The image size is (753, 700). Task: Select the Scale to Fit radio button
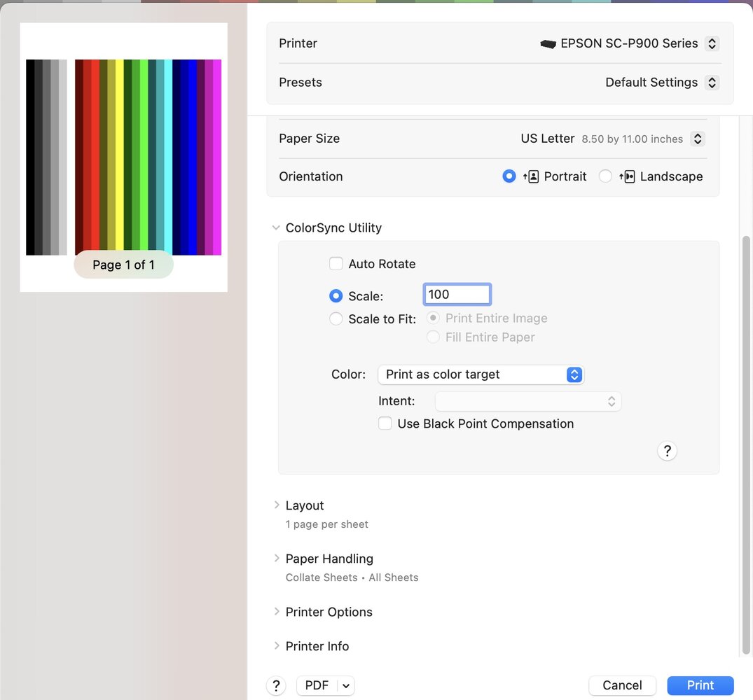pyautogui.click(x=336, y=318)
